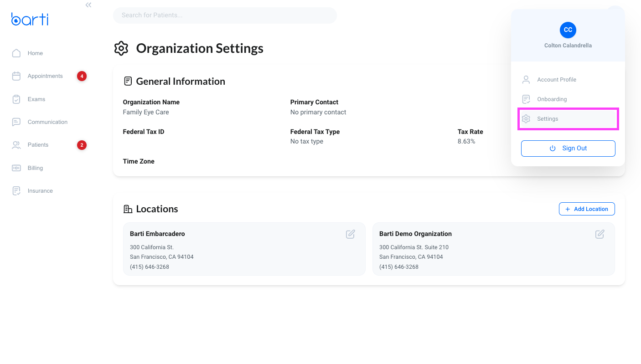Select Settings in the user menu

[x=568, y=119]
